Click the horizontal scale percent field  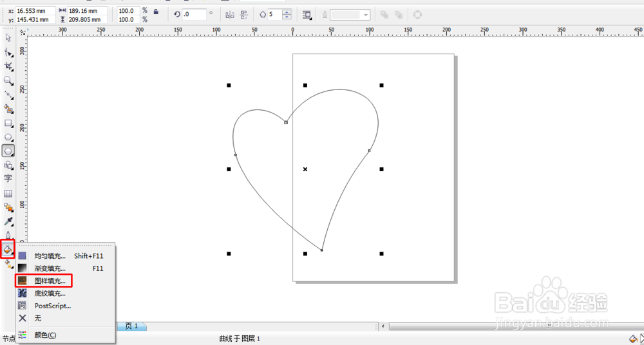click(x=129, y=11)
